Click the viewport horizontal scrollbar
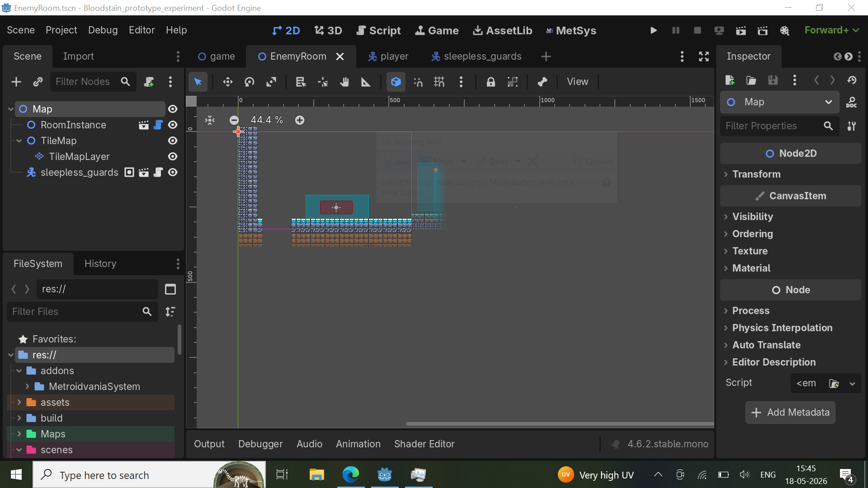 [x=560, y=424]
